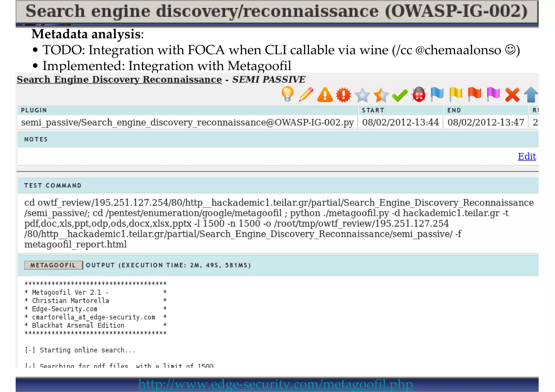Viewport: 555px width, 392px height.
Task: Select the grey star rating icon
Action: point(362,95)
